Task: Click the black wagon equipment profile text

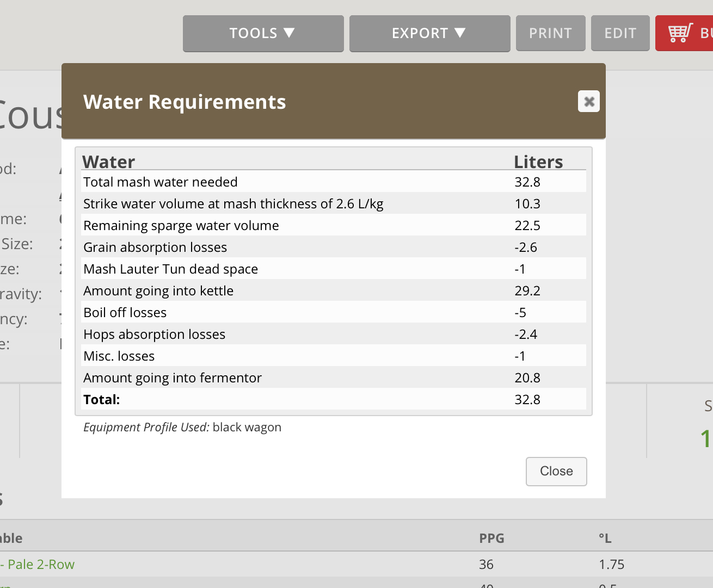Action: 247,428
